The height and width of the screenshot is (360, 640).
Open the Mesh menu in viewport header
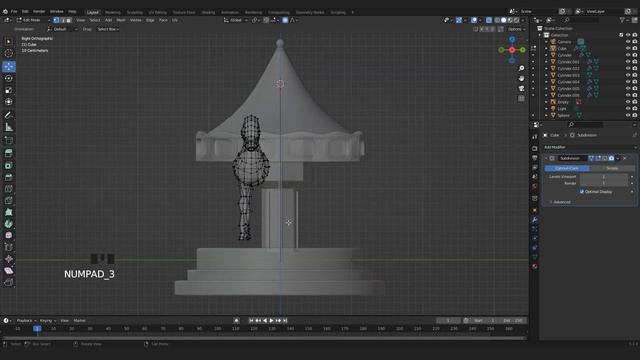coord(121,20)
